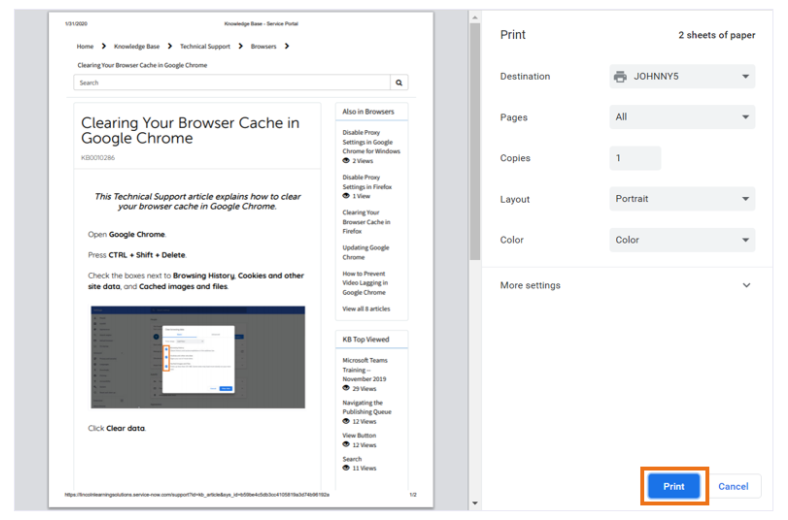Click the blue Print button
This screenshot has width=788, height=520.
point(673,486)
